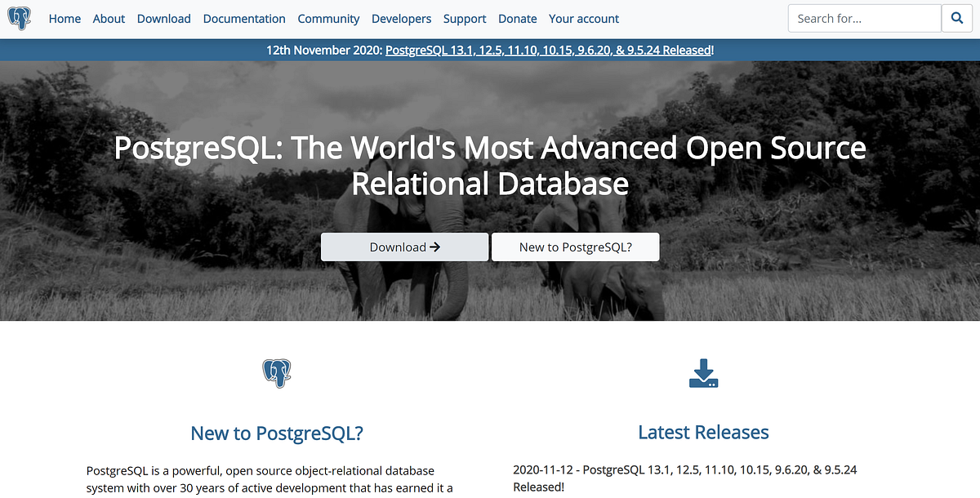Click the download tray icon above Latest Releases

pyautogui.click(x=703, y=372)
